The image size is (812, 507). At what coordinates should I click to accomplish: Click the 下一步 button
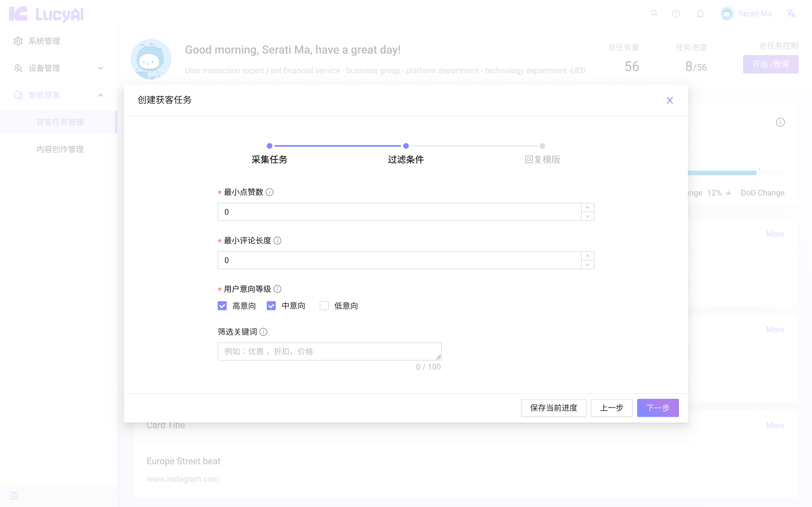click(658, 408)
